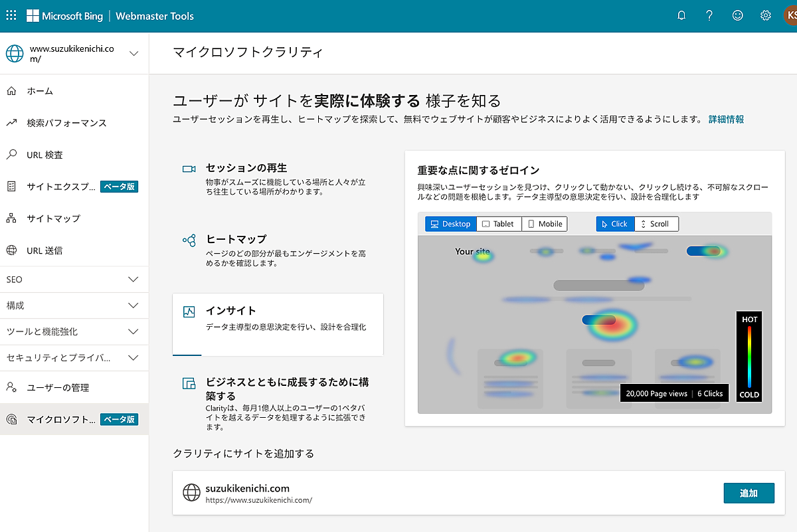Select the Scroll heatmap mode
The height and width of the screenshot is (532, 797).
[656, 224]
